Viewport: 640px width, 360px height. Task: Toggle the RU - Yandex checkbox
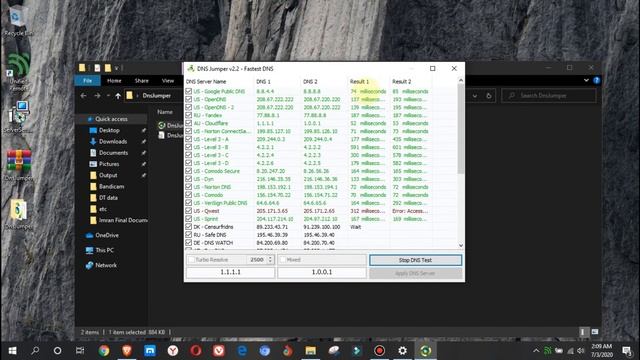pos(189,115)
